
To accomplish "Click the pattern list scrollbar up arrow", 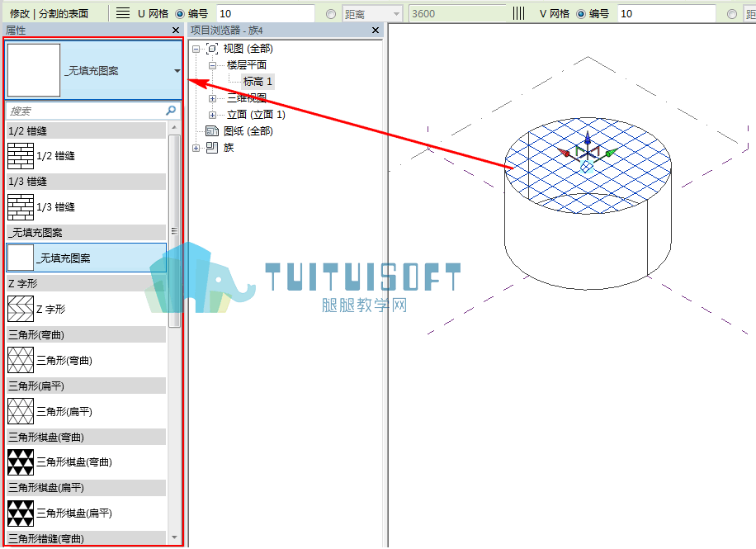I will click(x=174, y=127).
